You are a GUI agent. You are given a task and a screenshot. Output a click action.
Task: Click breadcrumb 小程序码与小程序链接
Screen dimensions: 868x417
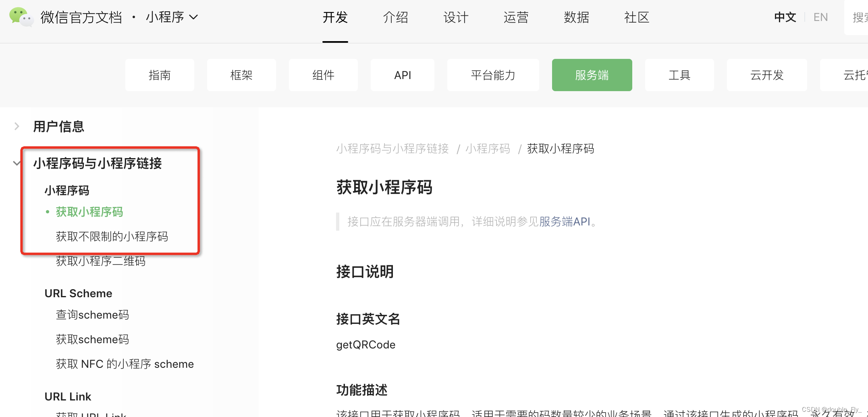(x=392, y=149)
